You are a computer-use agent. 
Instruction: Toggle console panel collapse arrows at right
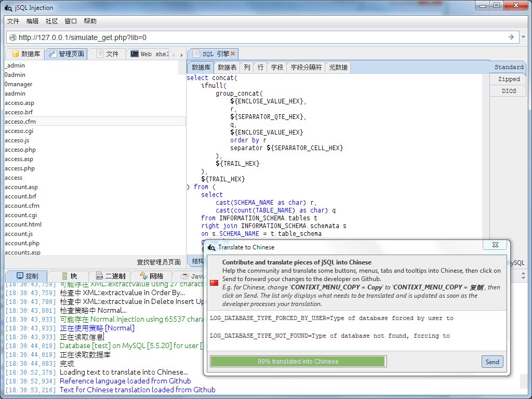coord(523,276)
